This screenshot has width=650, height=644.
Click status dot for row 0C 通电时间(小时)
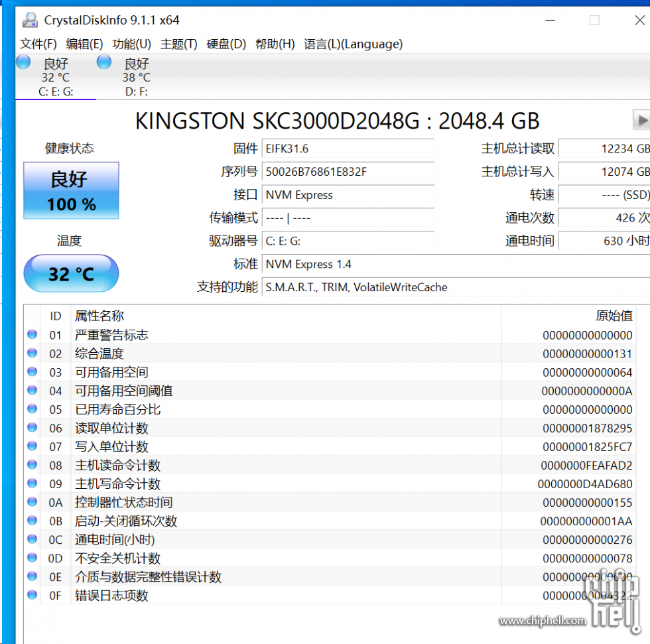click(x=32, y=539)
